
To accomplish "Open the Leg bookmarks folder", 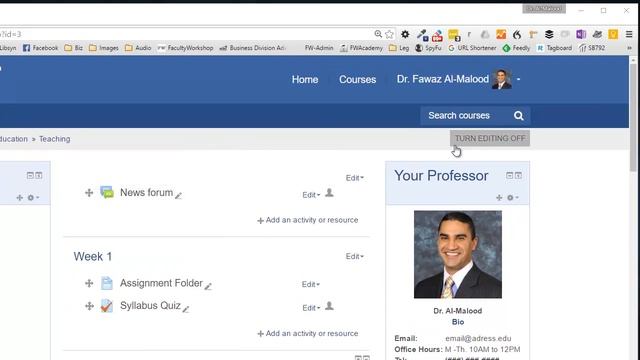I will click(399, 48).
